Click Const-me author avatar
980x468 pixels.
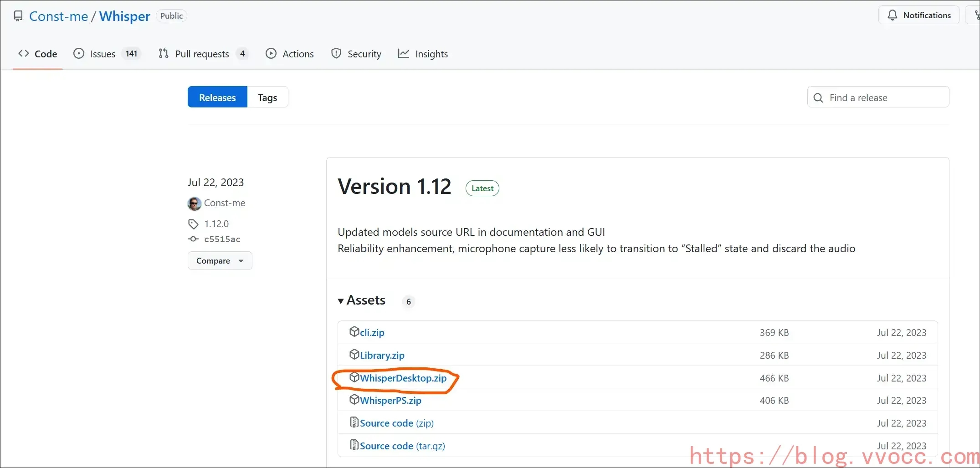point(195,203)
